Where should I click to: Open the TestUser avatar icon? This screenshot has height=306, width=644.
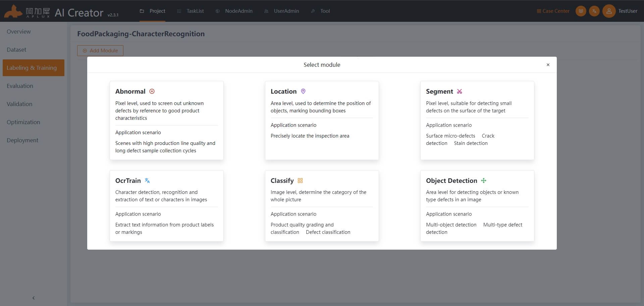[609, 11]
